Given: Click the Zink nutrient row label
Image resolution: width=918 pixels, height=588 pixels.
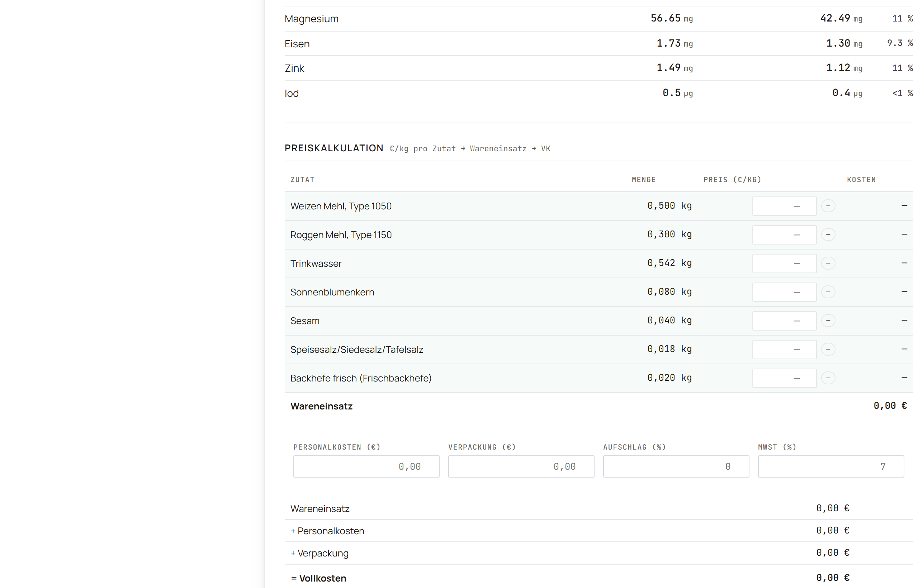Looking at the screenshot, I should [294, 68].
